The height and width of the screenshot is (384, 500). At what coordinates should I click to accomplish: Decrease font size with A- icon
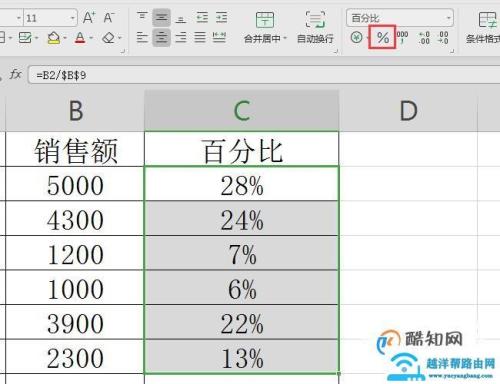tap(109, 17)
